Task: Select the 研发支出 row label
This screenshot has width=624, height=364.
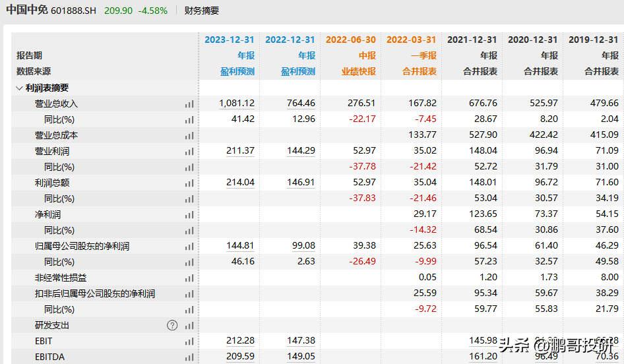Action: coord(51,326)
